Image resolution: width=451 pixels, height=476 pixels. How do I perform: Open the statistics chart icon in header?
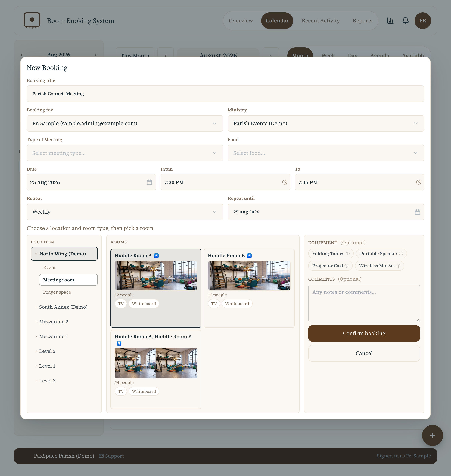click(390, 21)
